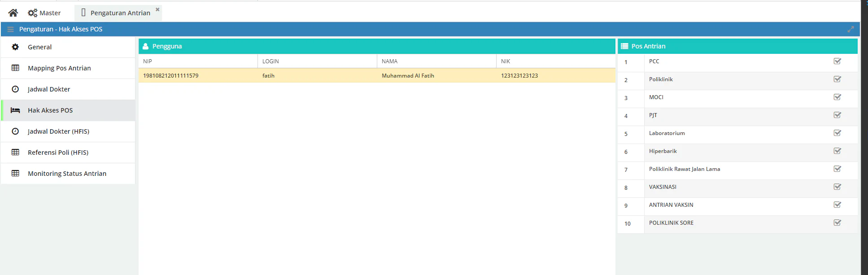868x275 pixels.
Task: Select Hiperbarik row label
Action: [663, 151]
